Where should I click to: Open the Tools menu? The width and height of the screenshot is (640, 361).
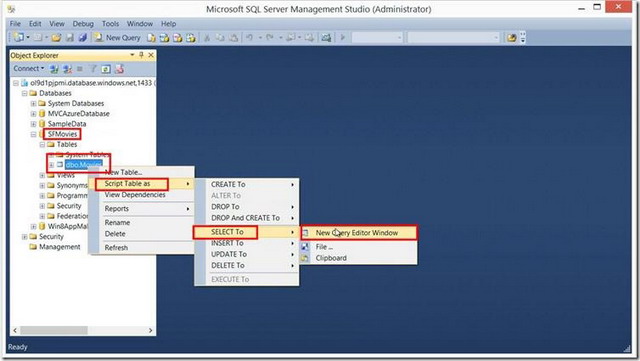110,24
